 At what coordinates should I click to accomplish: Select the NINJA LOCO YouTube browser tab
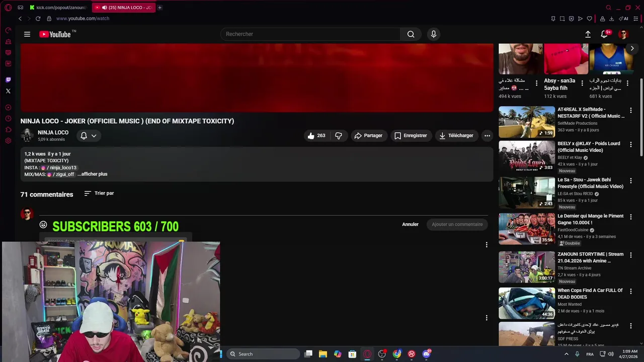pyautogui.click(x=124, y=8)
